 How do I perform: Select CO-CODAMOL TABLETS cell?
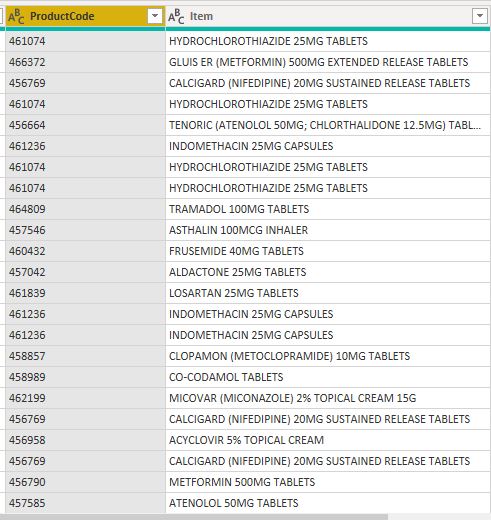[328, 377]
